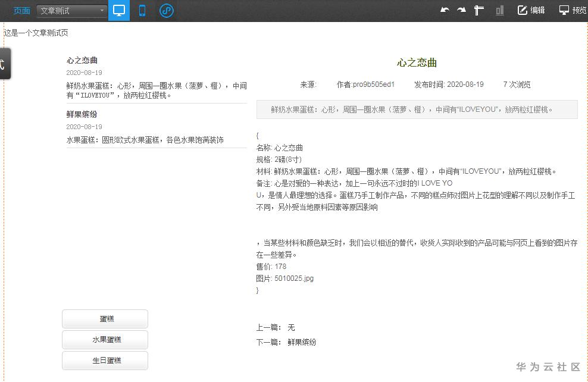Screen dimensions: 588x382
Task: Click the 发布时间 2020-08-19 text
Action: pyautogui.click(x=449, y=84)
